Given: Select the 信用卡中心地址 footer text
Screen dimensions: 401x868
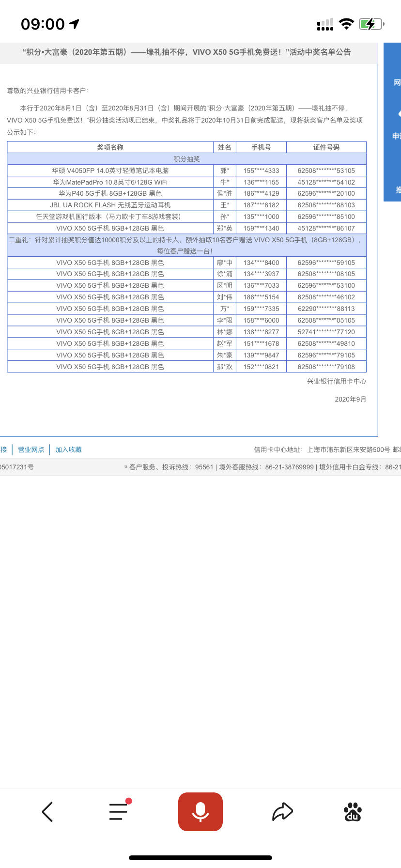Looking at the screenshot, I should 327,449.
